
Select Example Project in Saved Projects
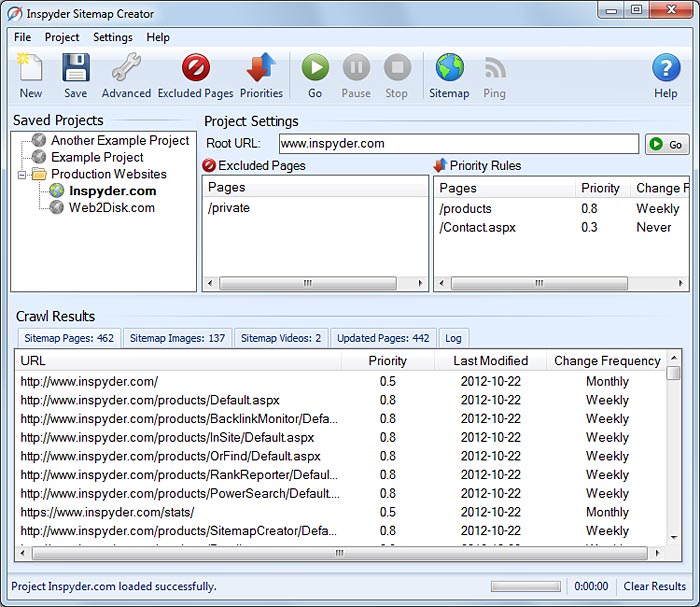click(97, 157)
